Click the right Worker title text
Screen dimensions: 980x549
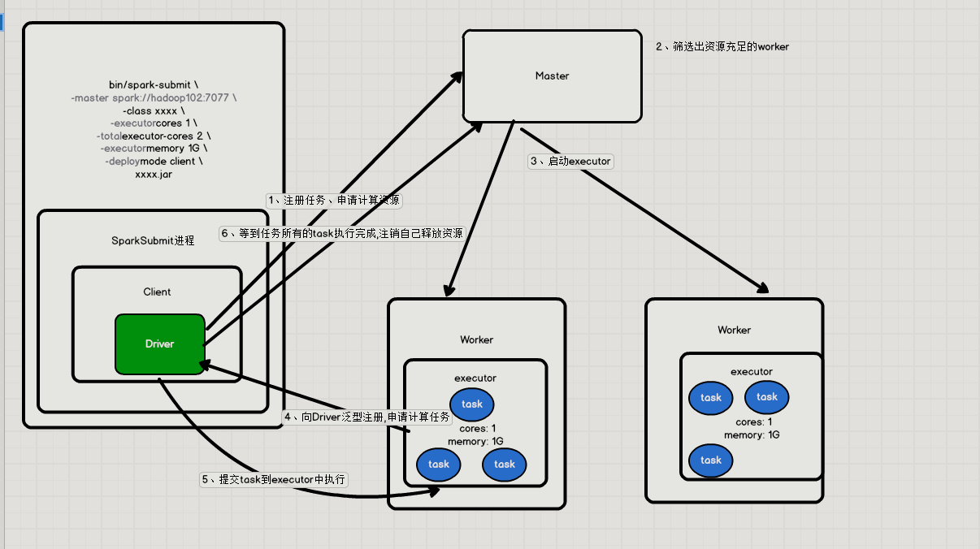pos(734,330)
